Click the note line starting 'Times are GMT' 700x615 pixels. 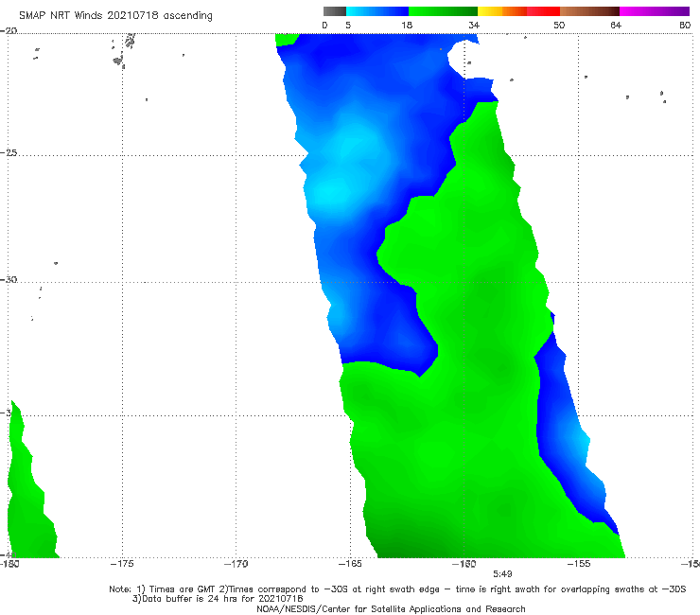point(397,589)
